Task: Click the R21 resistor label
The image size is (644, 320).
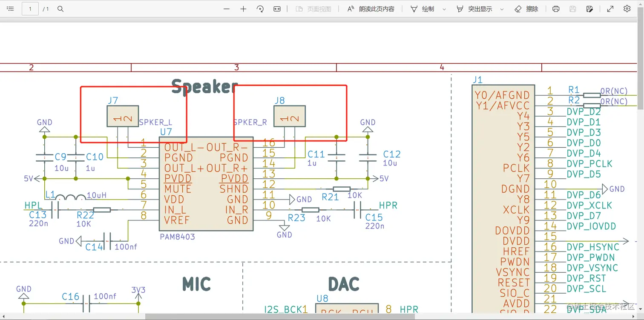Action: [330, 197]
